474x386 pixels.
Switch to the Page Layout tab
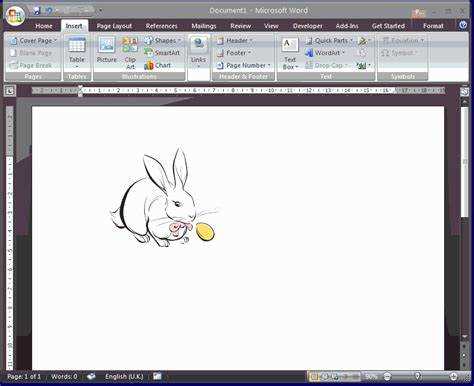point(114,26)
